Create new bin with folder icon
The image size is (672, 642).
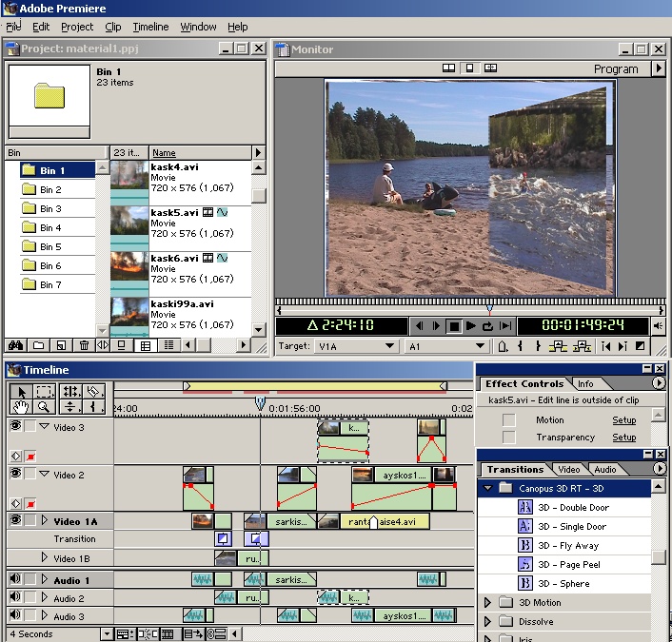(x=39, y=345)
